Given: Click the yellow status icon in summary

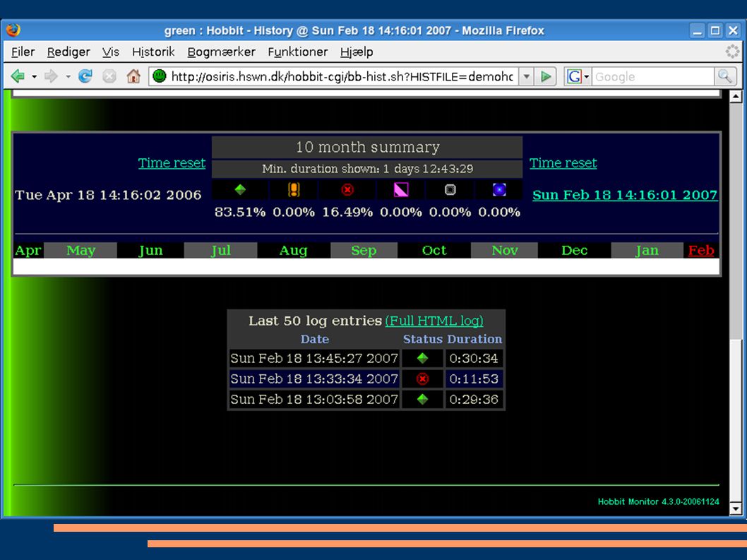Looking at the screenshot, I should coord(294,190).
